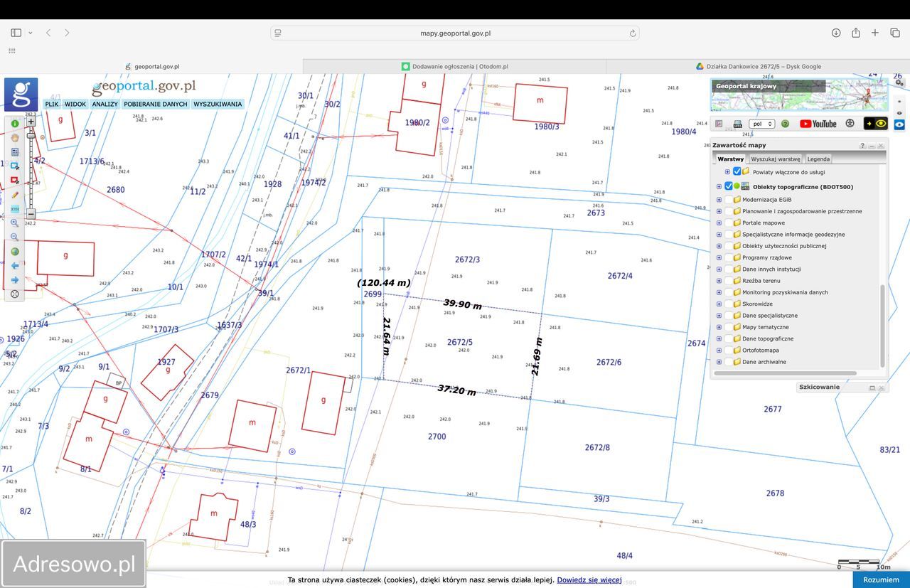Open the YouTube channel icon
Screen dimensions: 910x588
click(818, 124)
